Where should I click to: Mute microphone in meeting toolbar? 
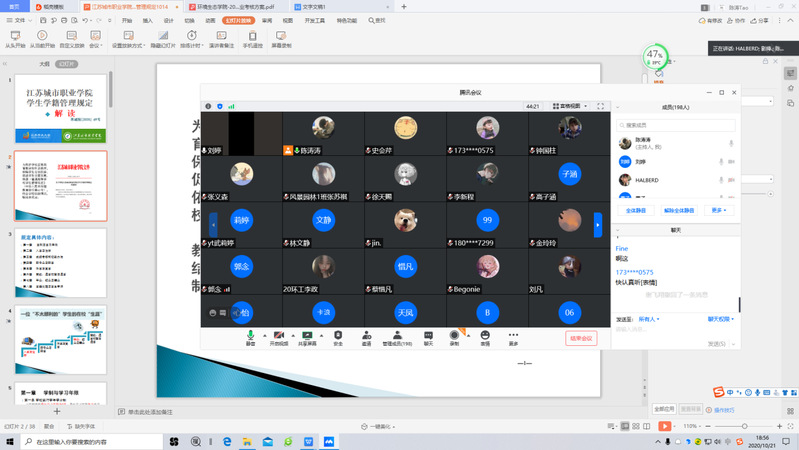click(x=250, y=336)
